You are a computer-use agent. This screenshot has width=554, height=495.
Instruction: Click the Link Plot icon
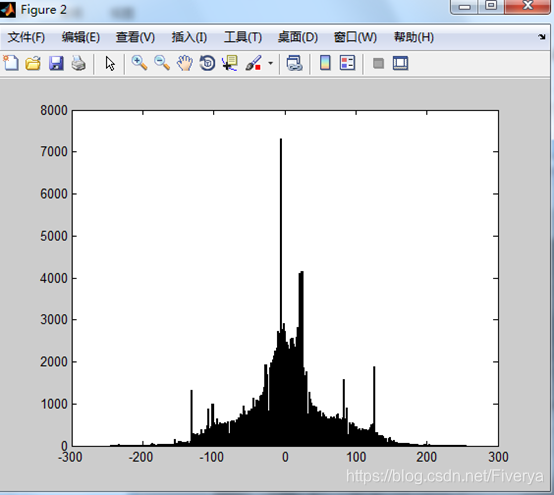click(294, 64)
